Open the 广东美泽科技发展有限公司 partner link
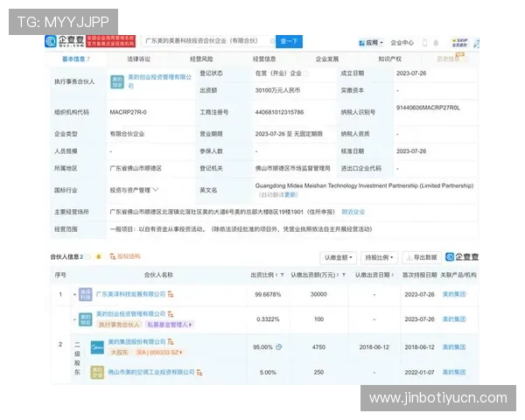525x420 pixels. (130, 294)
